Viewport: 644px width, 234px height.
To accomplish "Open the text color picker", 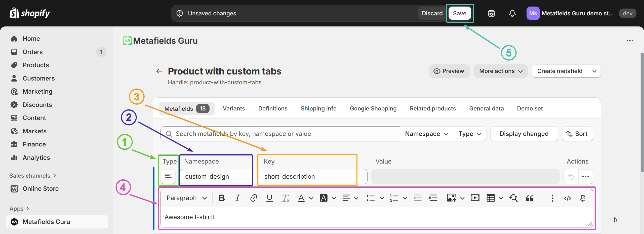I will pos(311,198).
